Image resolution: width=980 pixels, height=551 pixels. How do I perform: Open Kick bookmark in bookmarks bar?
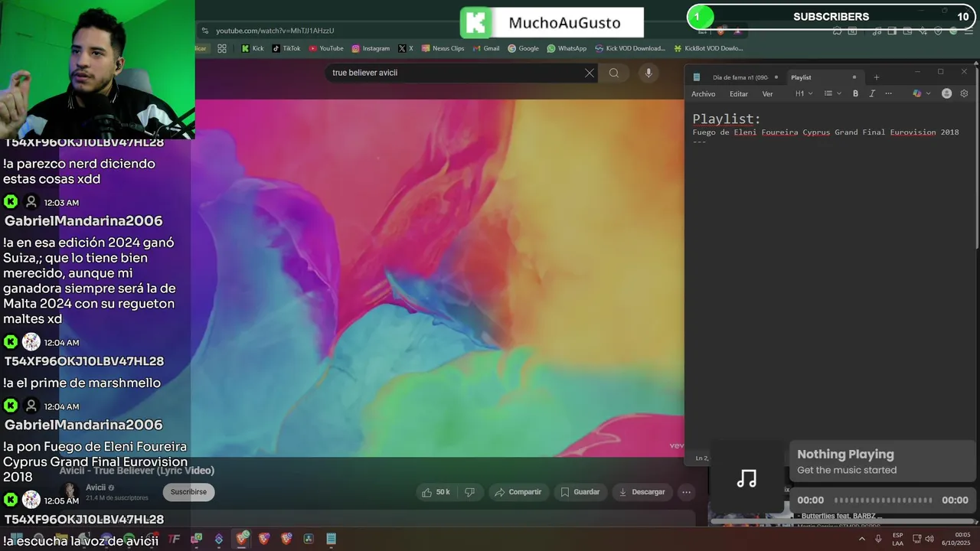(x=252, y=48)
